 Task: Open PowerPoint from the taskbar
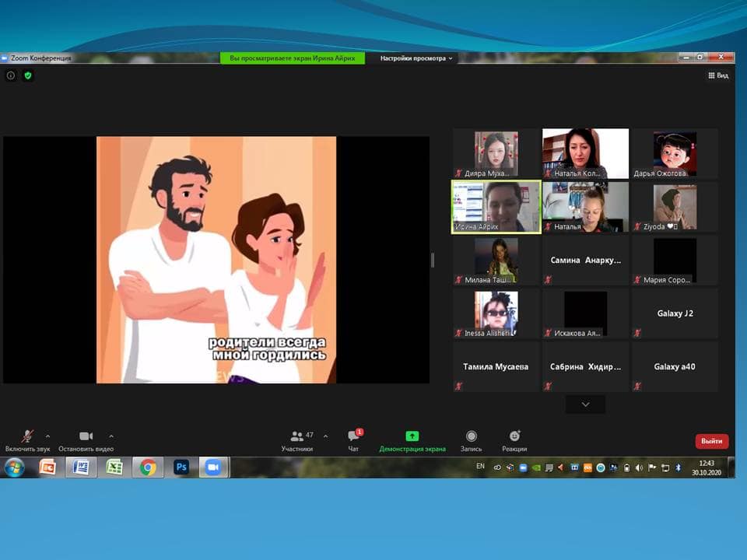tap(47, 467)
